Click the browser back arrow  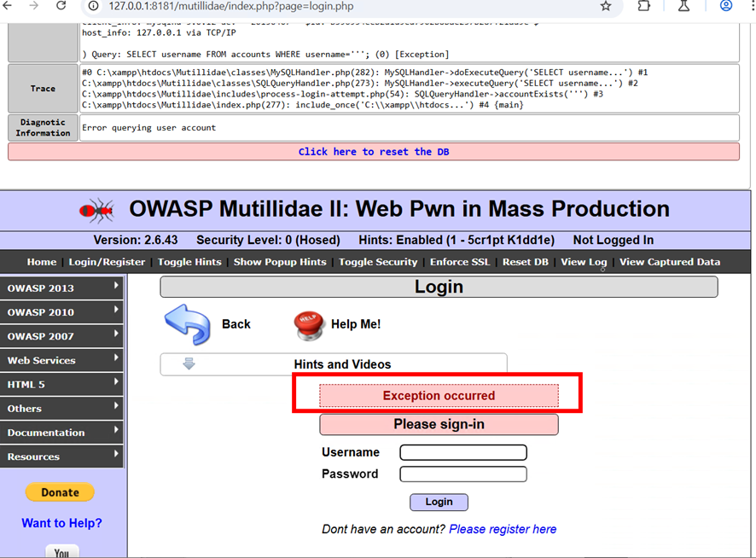click(x=7, y=6)
